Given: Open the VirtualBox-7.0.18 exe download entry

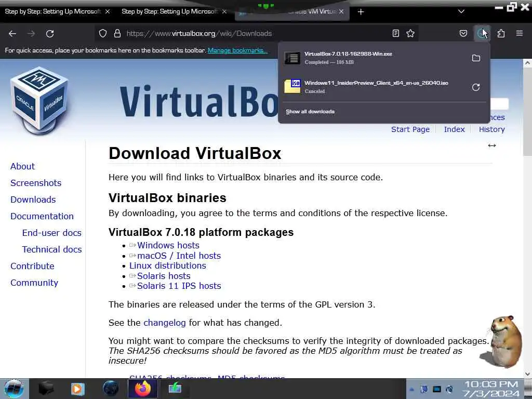Looking at the screenshot, I should click(x=375, y=58).
